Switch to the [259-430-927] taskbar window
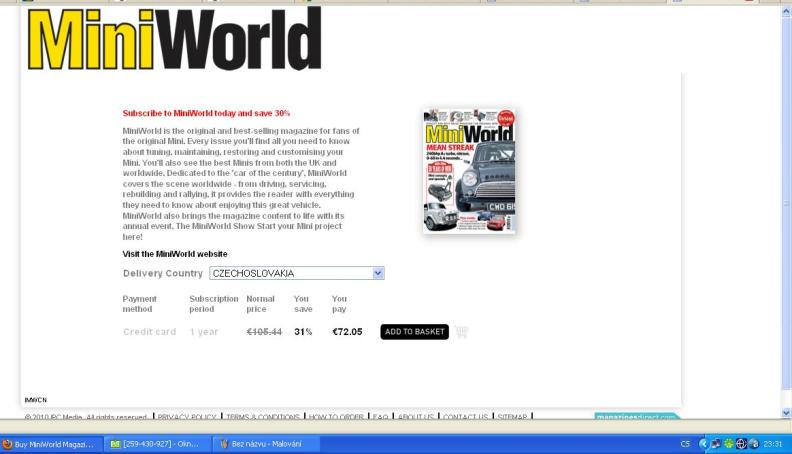The height and width of the screenshot is (454, 792). [158, 444]
